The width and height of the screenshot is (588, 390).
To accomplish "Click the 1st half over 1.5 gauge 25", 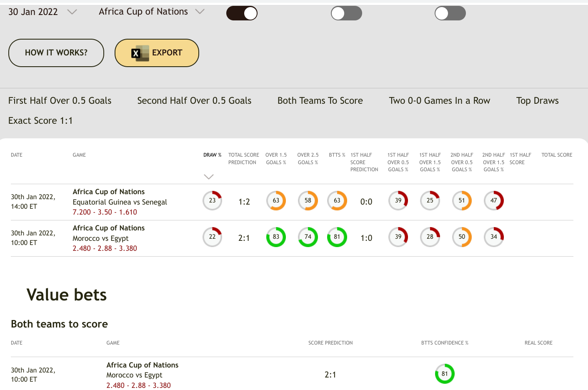I will tap(430, 200).
